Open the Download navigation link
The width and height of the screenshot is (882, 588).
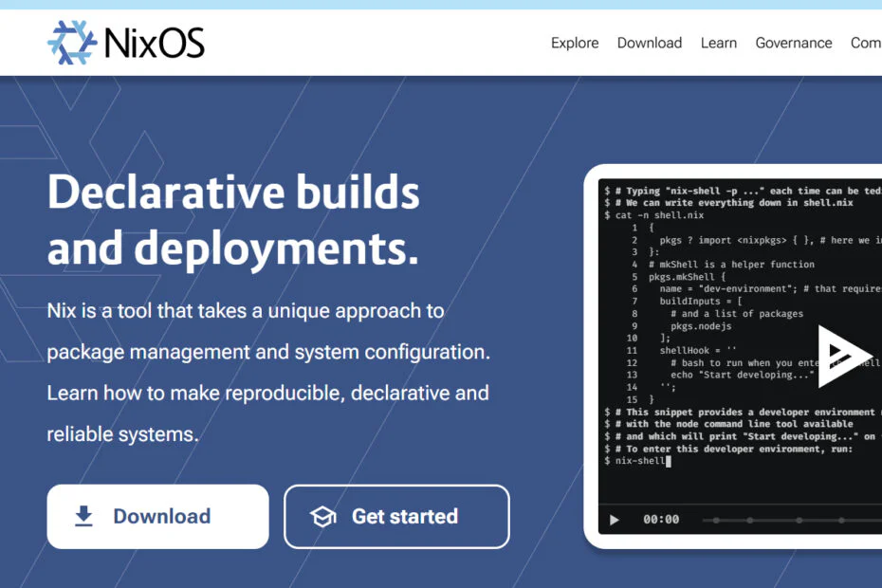pyautogui.click(x=649, y=44)
